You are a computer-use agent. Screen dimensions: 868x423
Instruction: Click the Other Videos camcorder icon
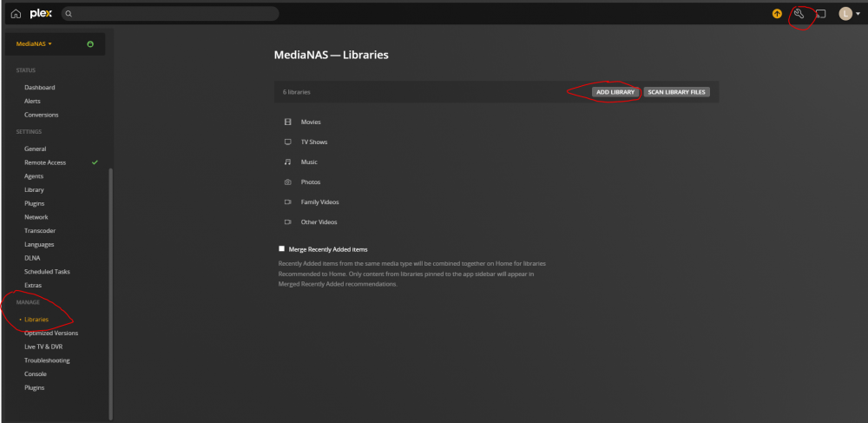tap(288, 222)
